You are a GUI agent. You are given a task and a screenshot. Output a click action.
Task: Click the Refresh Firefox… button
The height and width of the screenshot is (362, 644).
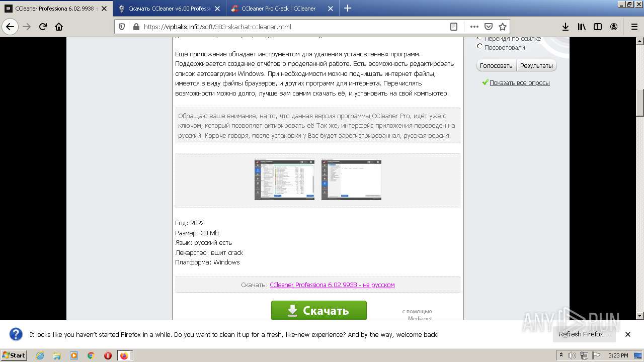(x=584, y=334)
